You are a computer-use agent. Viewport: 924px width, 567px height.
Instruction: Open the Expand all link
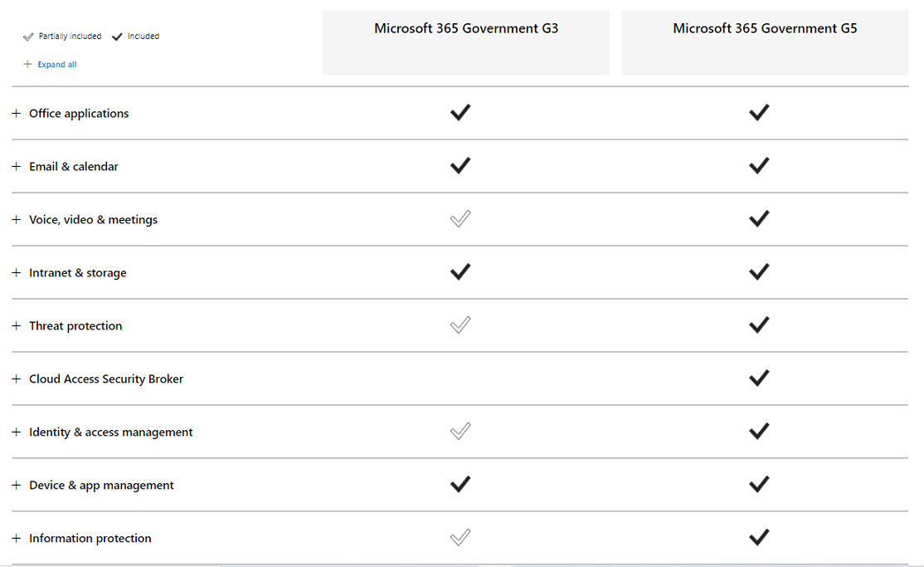pyautogui.click(x=56, y=64)
